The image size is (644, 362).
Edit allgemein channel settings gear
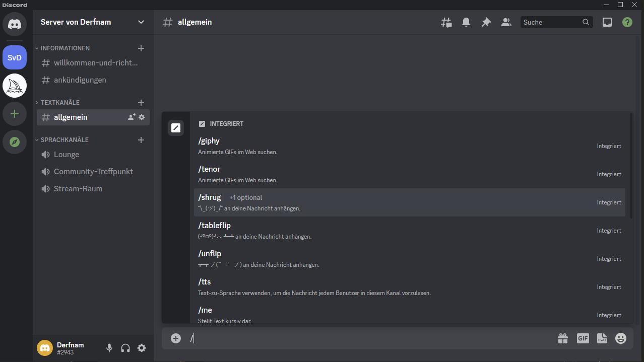click(x=142, y=117)
